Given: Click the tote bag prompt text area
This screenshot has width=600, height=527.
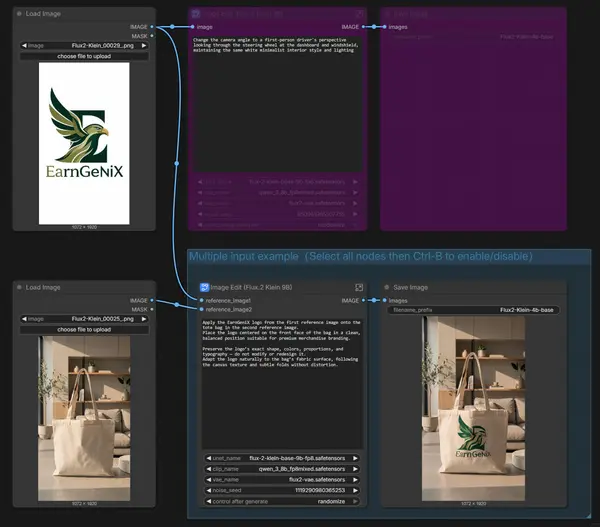Looking at the screenshot, I should pos(282,383).
